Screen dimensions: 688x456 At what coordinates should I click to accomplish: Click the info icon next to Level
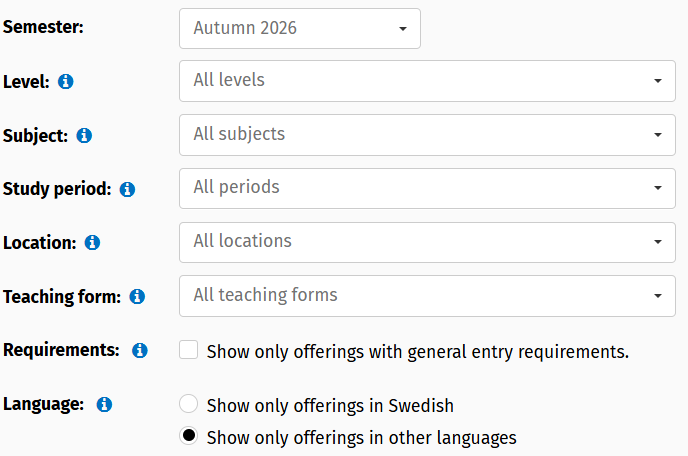(66, 82)
